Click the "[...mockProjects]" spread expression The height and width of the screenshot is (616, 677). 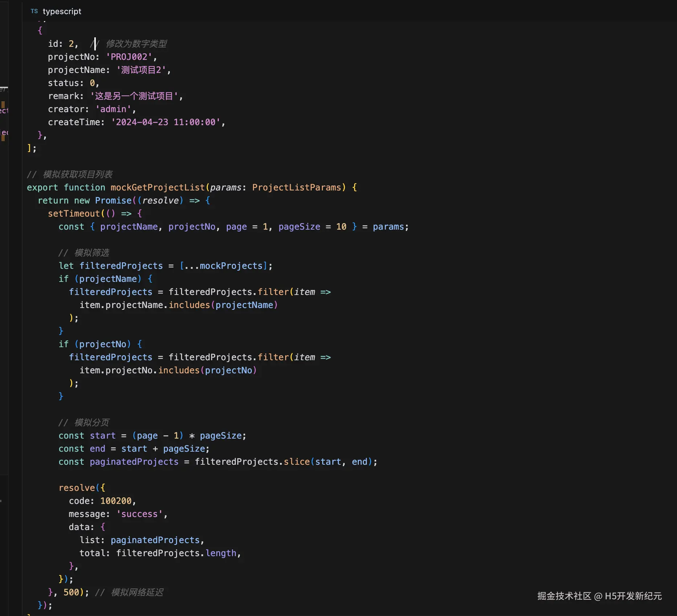click(223, 266)
